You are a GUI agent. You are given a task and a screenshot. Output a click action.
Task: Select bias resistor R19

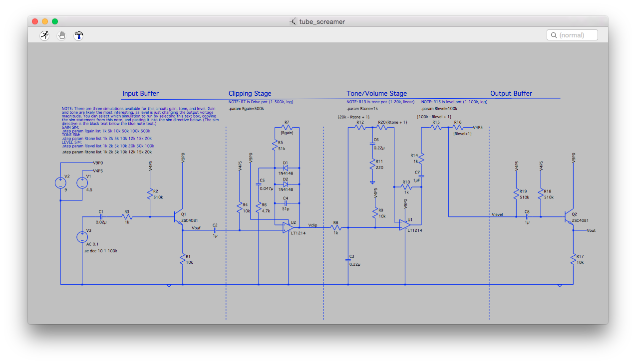pos(517,195)
